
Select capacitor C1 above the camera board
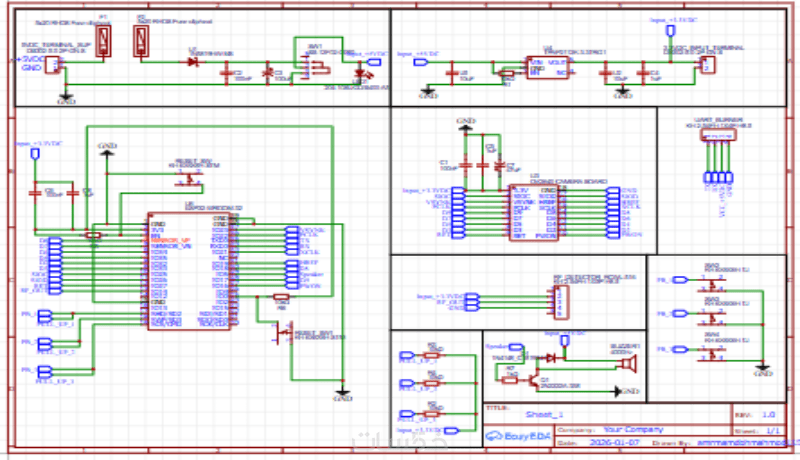tap(465, 166)
